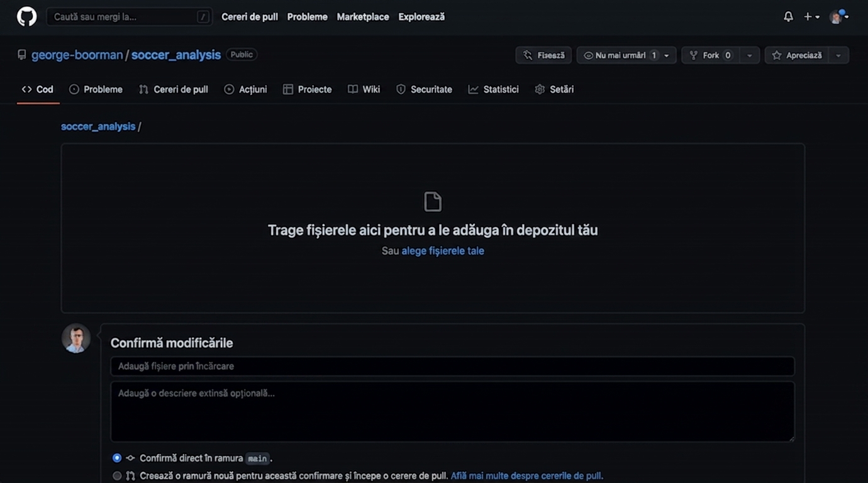
Task: Open the "Nu mai urmări" watch dropdown
Action: pyautogui.click(x=626, y=55)
